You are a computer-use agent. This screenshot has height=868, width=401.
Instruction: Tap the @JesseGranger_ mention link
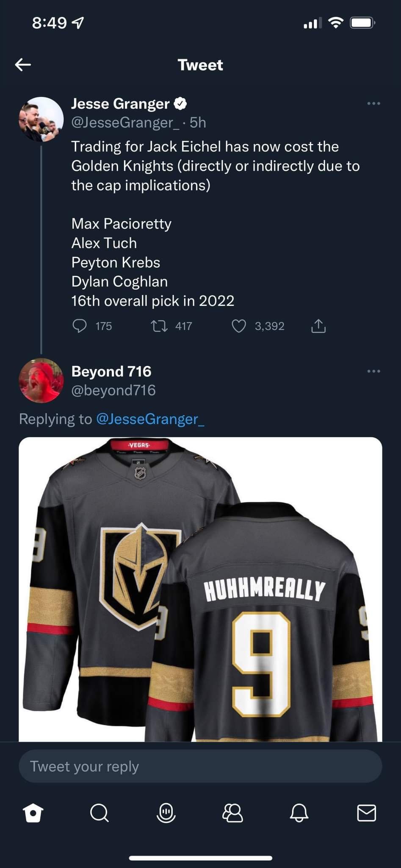tap(150, 419)
